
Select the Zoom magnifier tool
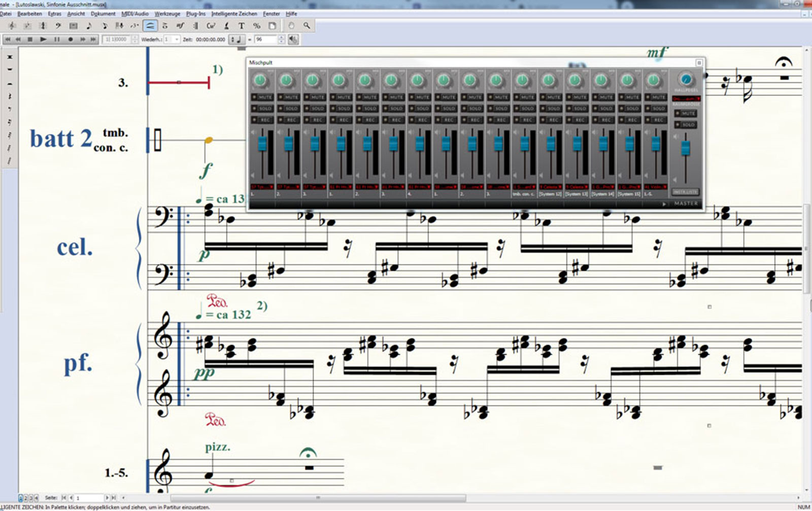307,25
